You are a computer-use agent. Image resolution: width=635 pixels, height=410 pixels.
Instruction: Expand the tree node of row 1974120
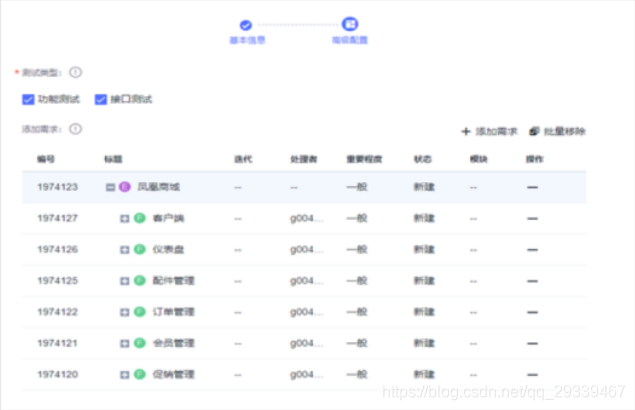[x=125, y=374]
